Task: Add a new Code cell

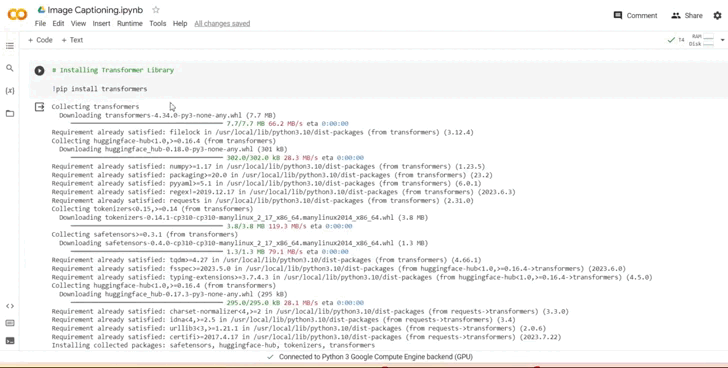Action: (40, 40)
